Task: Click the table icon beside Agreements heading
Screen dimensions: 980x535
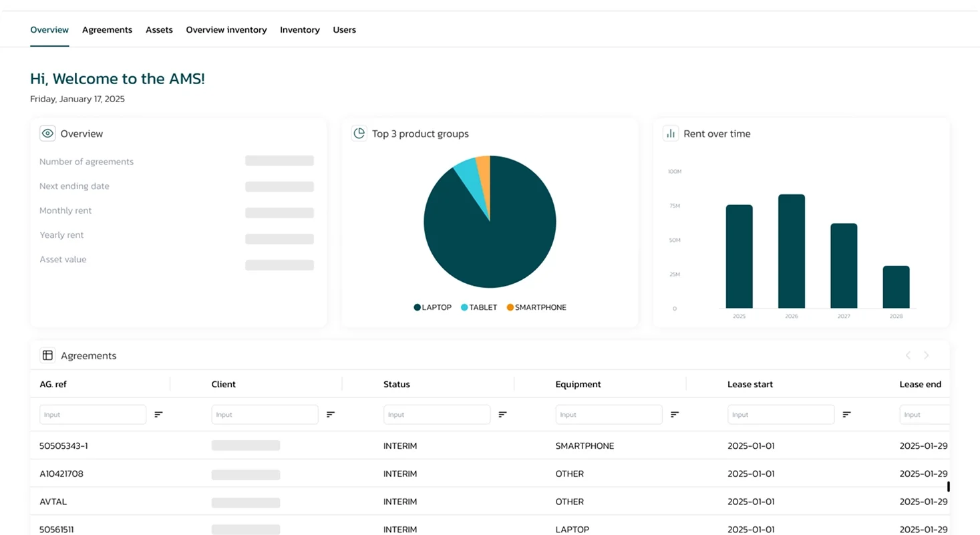Action: click(47, 355)
